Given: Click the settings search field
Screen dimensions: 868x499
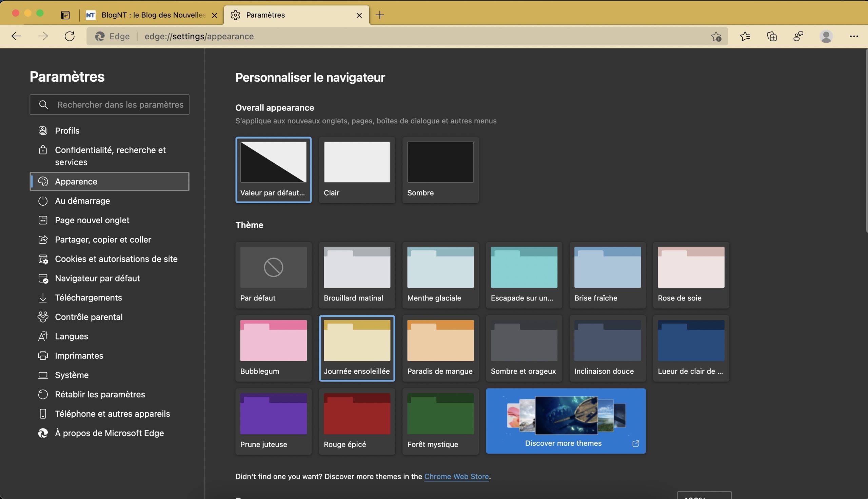Looking at the screenshot, I should tap(110, 105).
